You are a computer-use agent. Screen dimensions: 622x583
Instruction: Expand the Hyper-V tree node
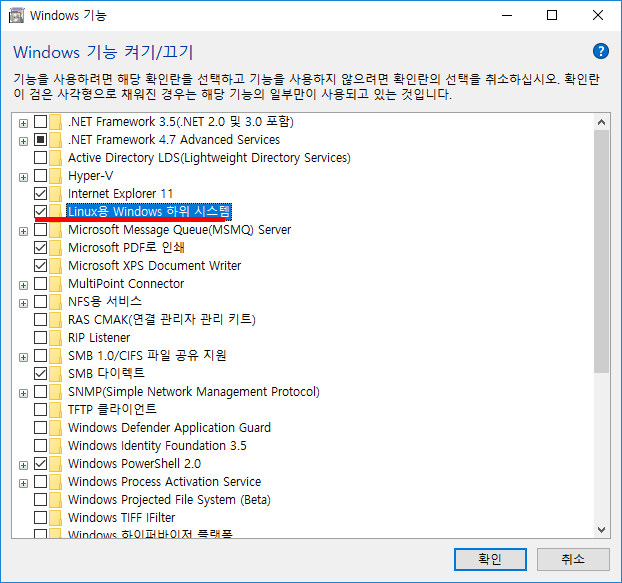23,177
